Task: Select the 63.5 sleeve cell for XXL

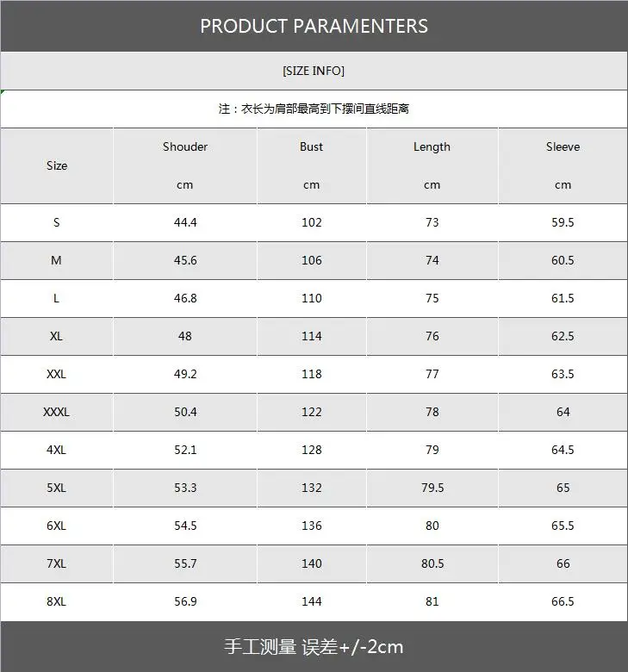Action: 563,374
